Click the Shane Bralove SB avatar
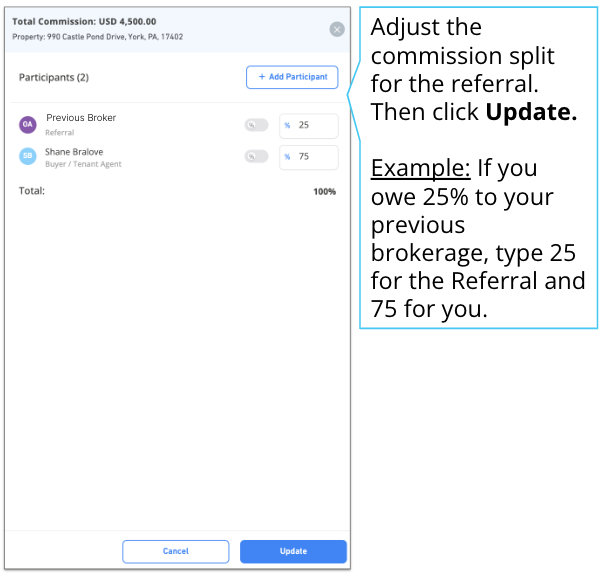Image resolution: width=615 pixels, height=577 pixels. click(x=28, y=156)
